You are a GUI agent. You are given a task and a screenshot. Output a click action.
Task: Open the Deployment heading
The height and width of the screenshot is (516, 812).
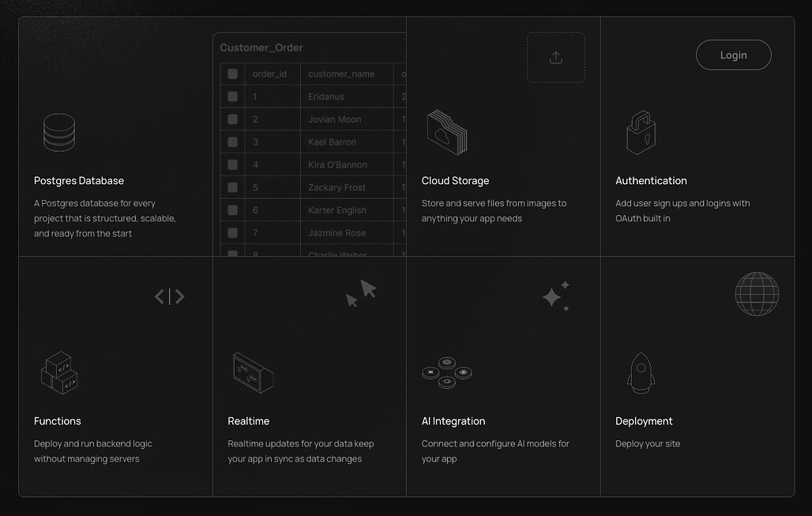(644, 421)
